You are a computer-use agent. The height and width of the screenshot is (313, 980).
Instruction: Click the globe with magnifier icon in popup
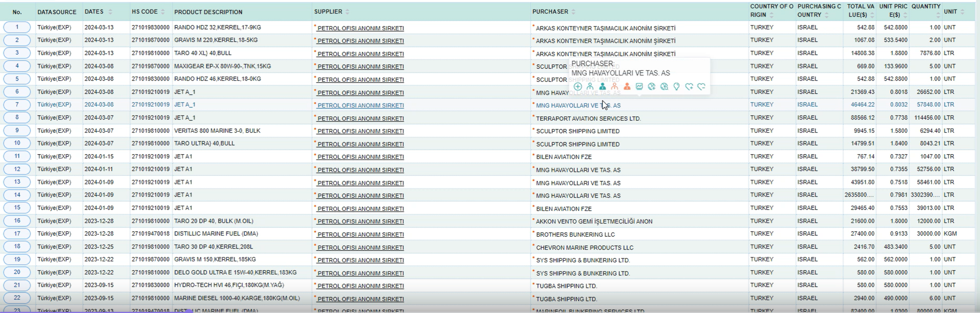click(664, 87)
